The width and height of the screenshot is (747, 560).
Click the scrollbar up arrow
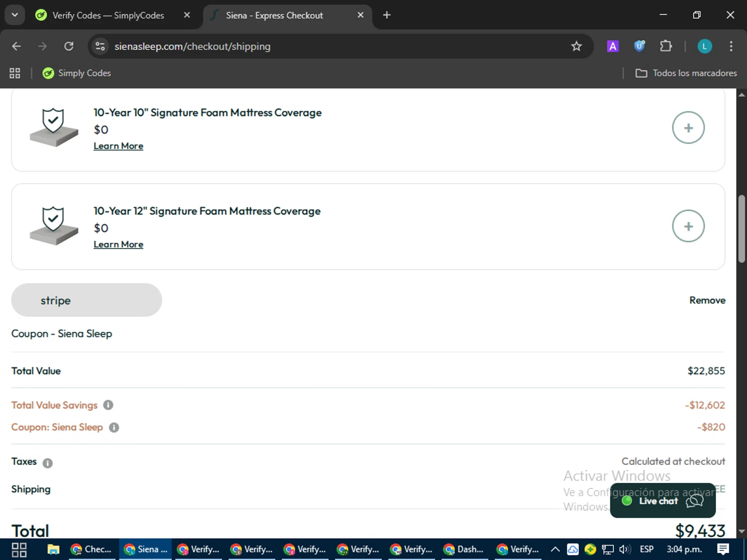pyautogui.click(x=742, y=94)
